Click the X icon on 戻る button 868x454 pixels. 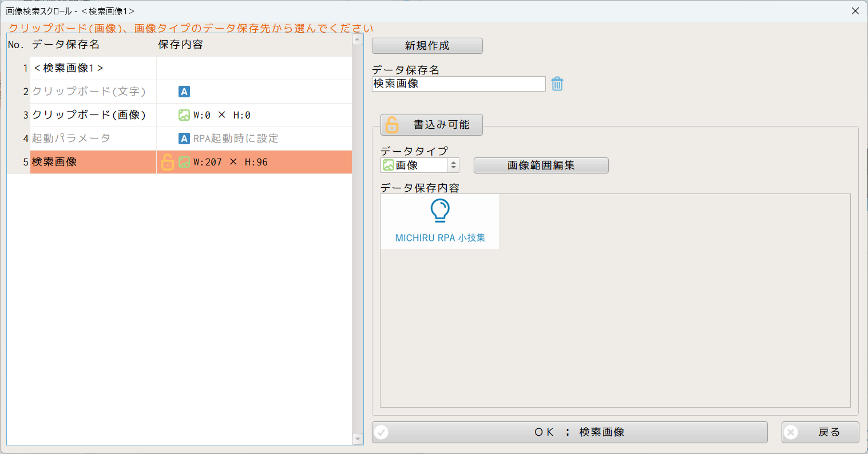791,432
